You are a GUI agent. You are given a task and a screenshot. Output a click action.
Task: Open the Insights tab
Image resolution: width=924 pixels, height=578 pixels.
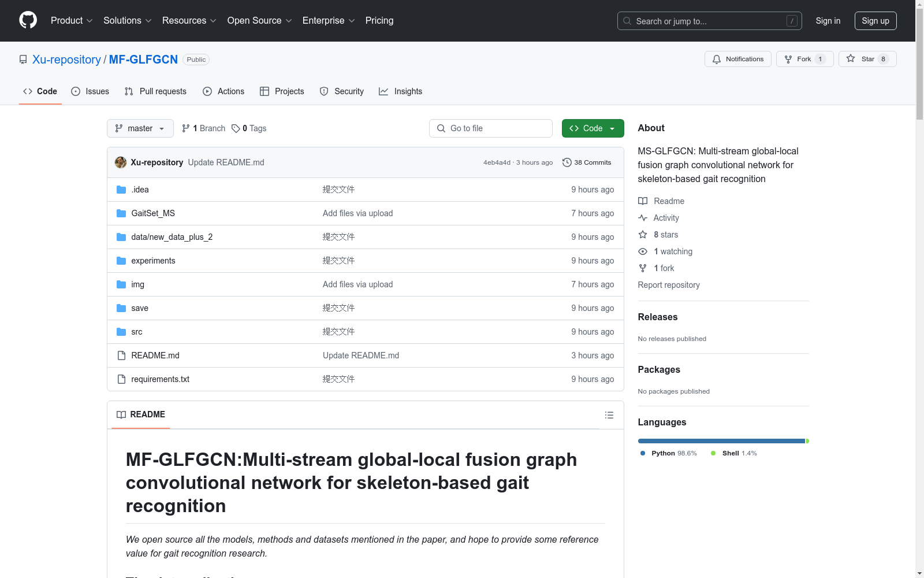point(400,91)
